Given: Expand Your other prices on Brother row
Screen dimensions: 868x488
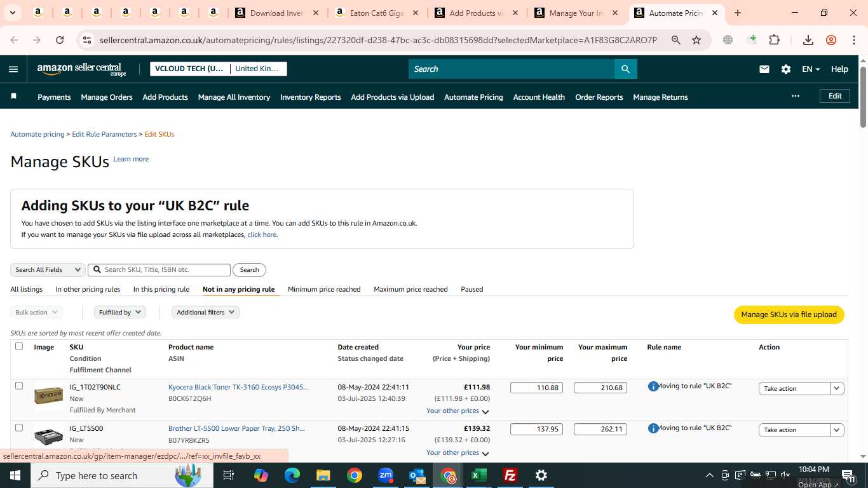Looking at the screenshot, I should click(458, 453).
